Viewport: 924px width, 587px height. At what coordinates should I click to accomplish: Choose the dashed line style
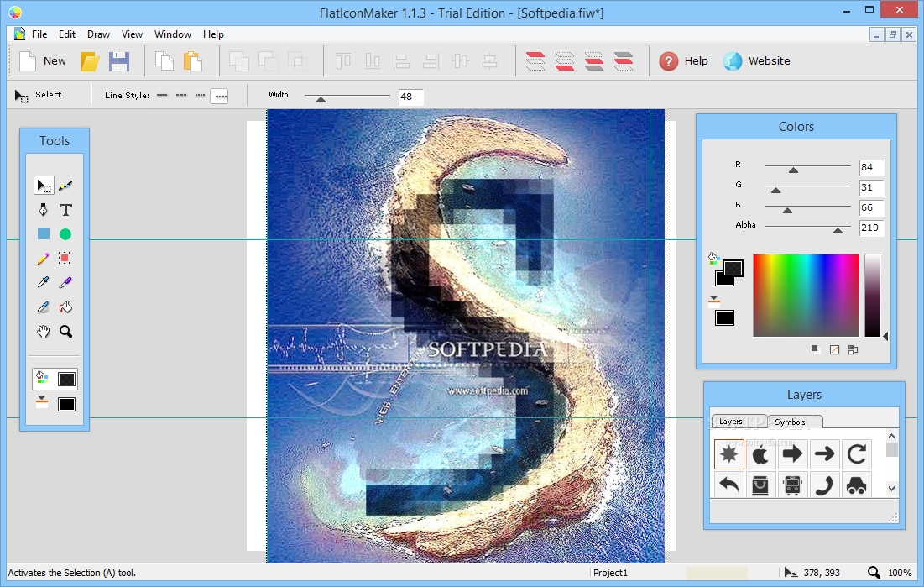181,95
